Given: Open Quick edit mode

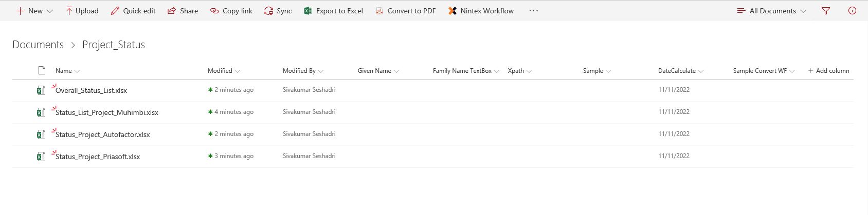Looking at the screenshot, I should tap(133, 11).
